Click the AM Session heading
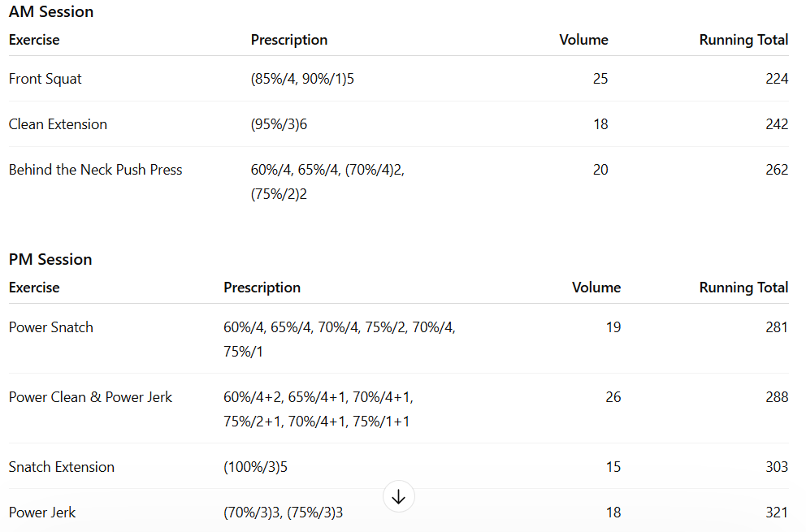The height and width of the screenshot is (532, 806). 51,12
